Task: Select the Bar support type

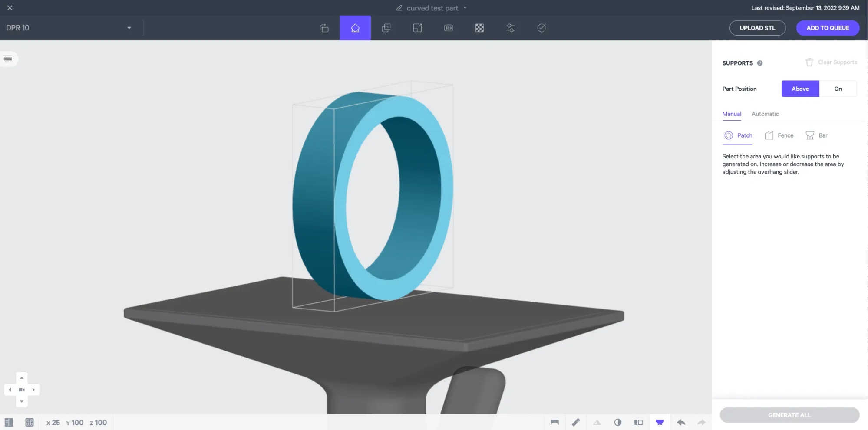Action: coord(816,135)
